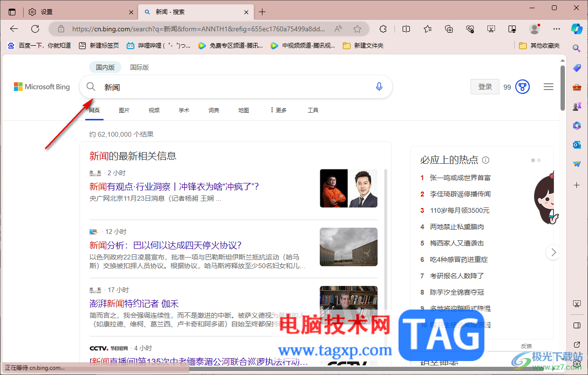Image resolution: width=588 pixels, height=375 pixels.
Task: Select the 地图 results tab
Action: point(244,110)
